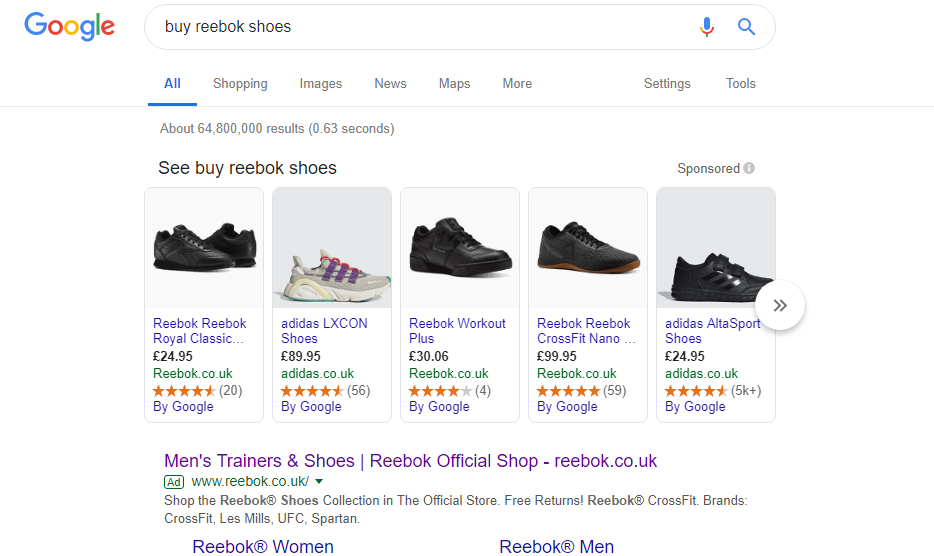Image resolution: width=934 pixels, height=556 pixels.
Task: Switch to the News tab
Action: point(390,83)
